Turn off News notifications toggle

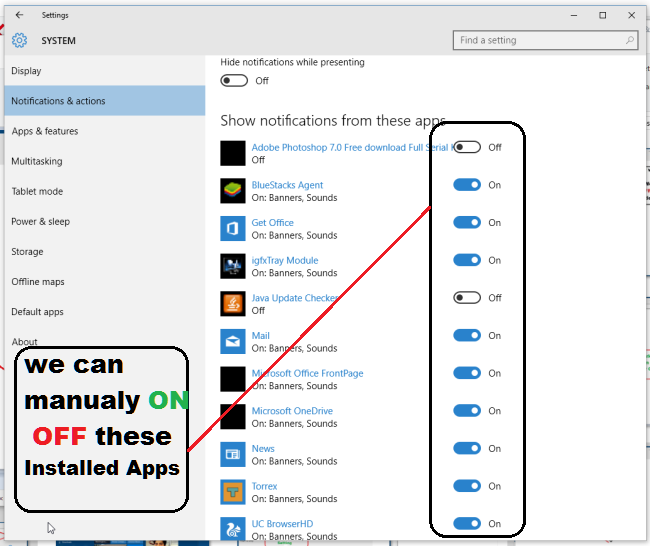(467, 449)
